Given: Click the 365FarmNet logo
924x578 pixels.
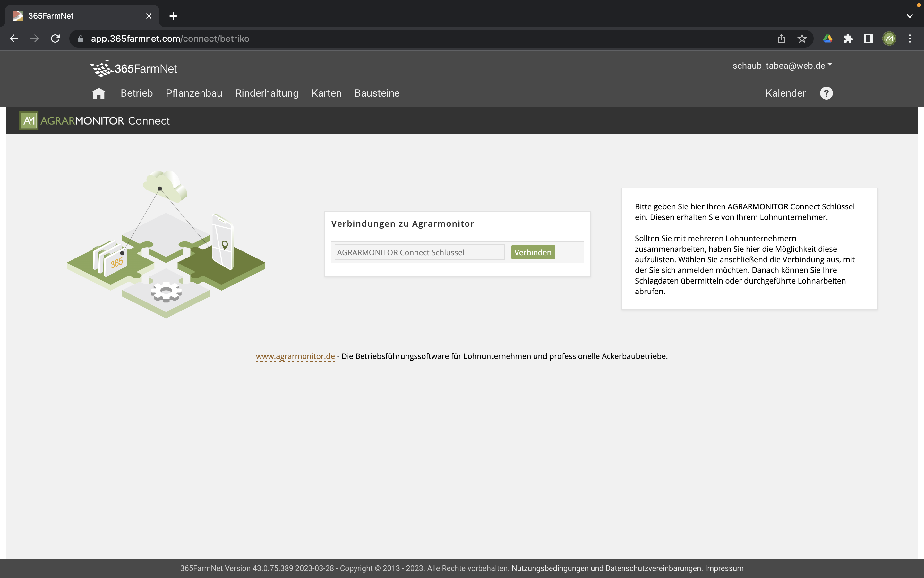Looking at the screenshot, I should 134,68.
